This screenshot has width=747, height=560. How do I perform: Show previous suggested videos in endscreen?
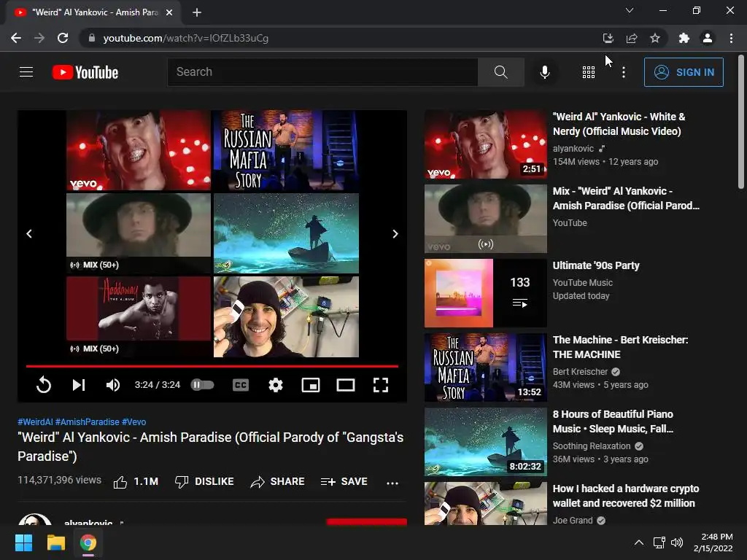pos(29,234)
